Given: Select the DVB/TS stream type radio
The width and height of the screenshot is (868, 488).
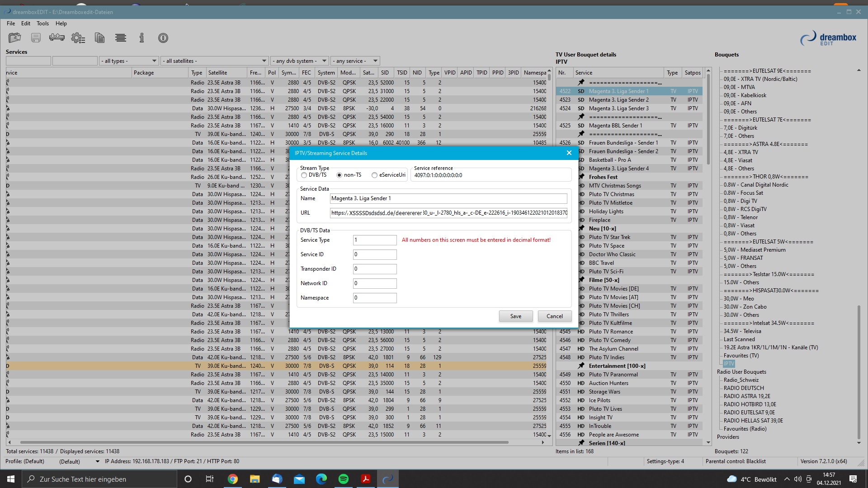Looking at the screenshot, I should 304,175.
